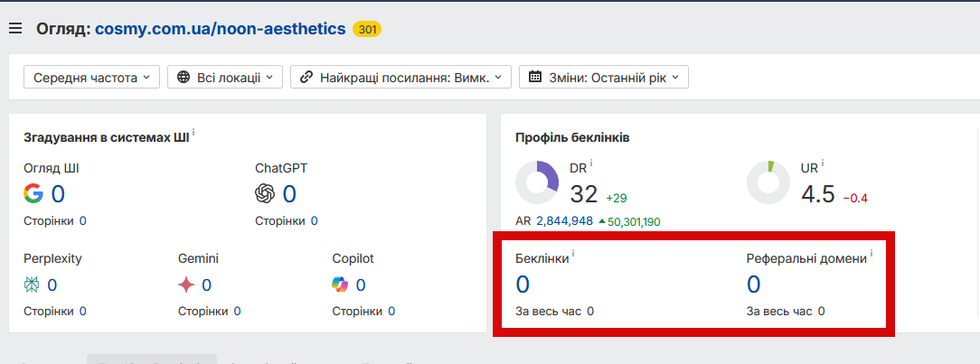Image resolution: width=980 pixels, height=364 pixels.
Task: Click the AR value 2,844,948
Action: pyautogui.click(x=564, y=221)
